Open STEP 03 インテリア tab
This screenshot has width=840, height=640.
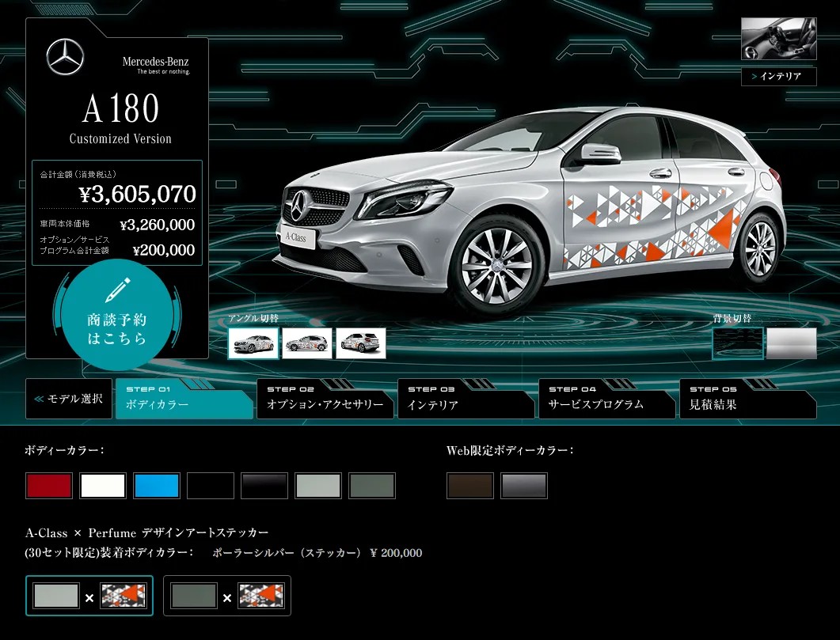(466, 399)
